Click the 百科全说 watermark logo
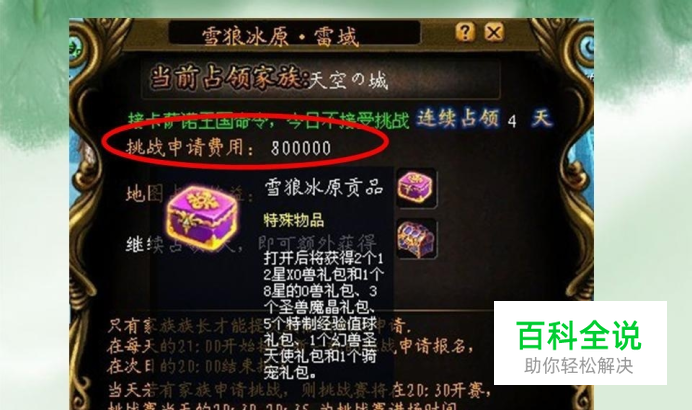The height and width of the screenshot is (410, 692). coord(579,336)
